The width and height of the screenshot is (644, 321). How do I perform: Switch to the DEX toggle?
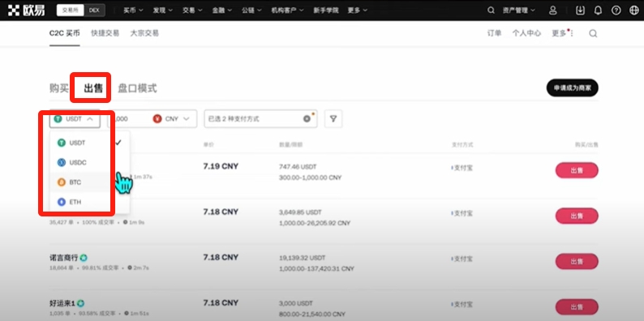coord(94,11)
